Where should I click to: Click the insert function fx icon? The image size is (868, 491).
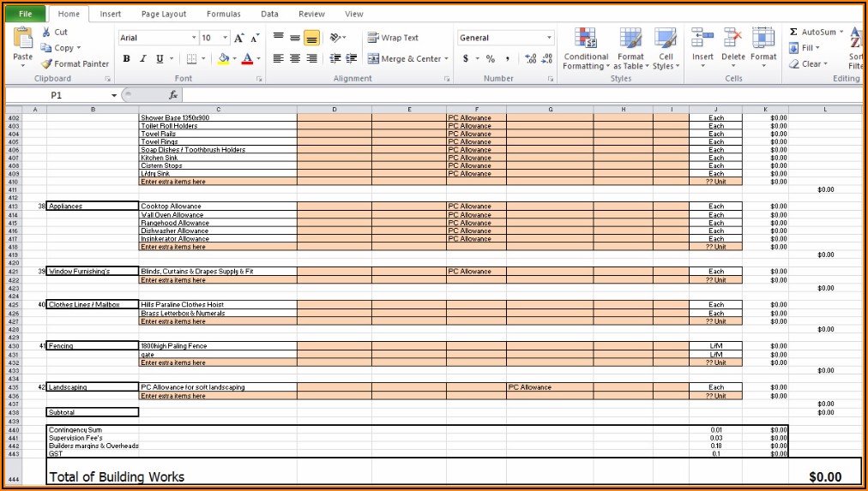click(x=172, y=95)
